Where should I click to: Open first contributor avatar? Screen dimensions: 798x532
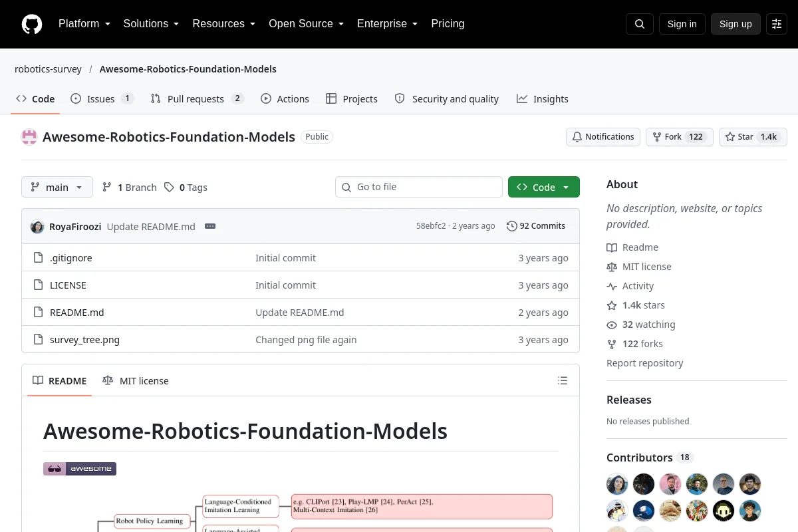tap(617, 484)
